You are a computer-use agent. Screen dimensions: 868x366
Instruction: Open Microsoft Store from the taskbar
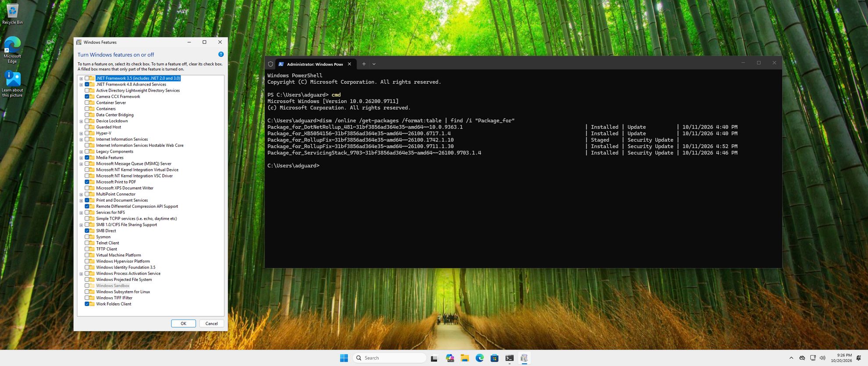pyautogui.click(x=494, y=358)
